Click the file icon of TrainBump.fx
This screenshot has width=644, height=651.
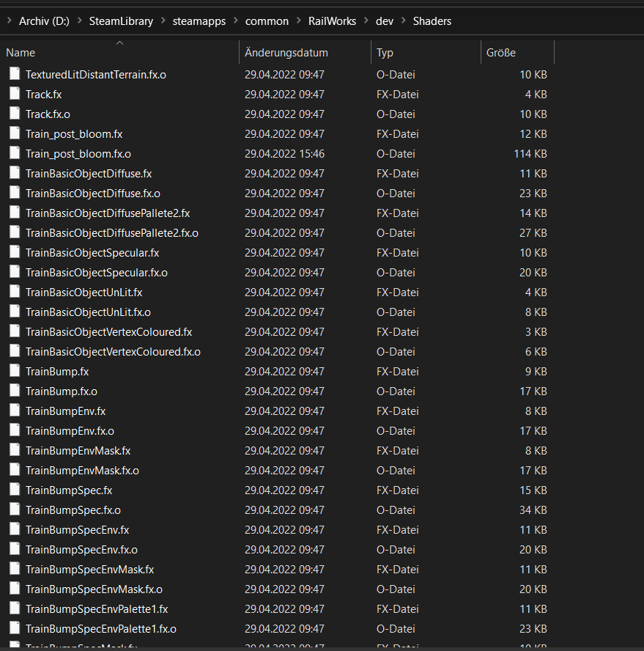click(15, 371)
